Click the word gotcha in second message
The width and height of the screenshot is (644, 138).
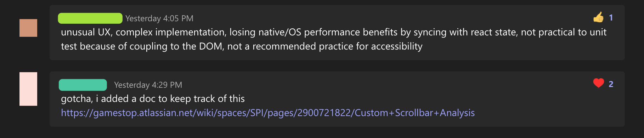click(77, 99)
